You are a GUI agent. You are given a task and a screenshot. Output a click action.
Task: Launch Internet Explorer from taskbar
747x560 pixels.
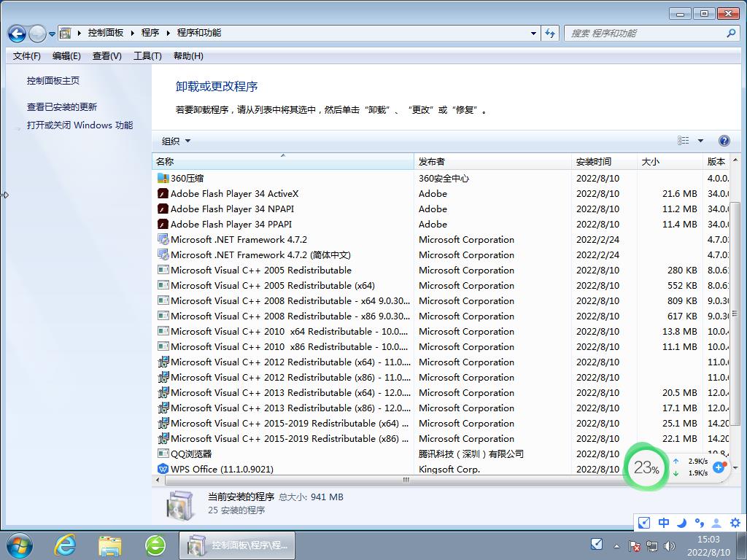point(65,545)
